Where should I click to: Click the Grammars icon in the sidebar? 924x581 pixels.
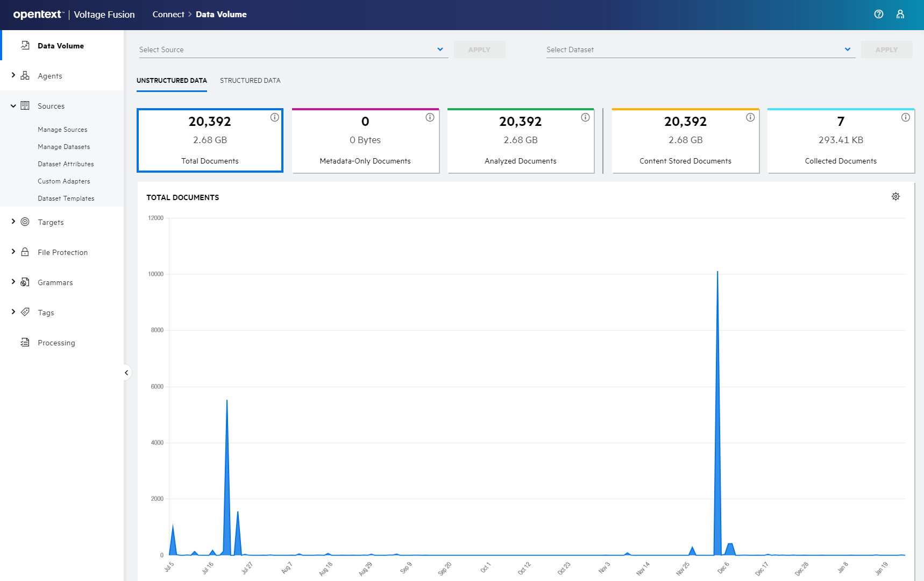(x=25, y=282)
